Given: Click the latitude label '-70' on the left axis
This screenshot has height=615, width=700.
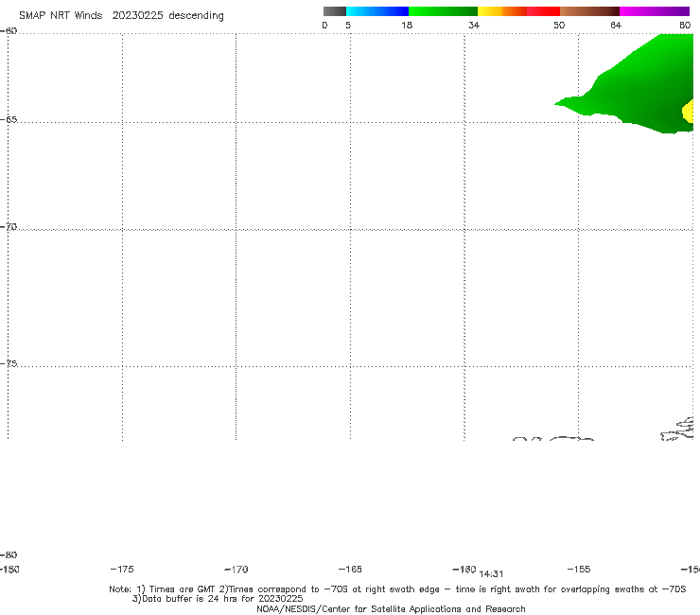Looking at the screenshot, I should [x=9, y=227].
